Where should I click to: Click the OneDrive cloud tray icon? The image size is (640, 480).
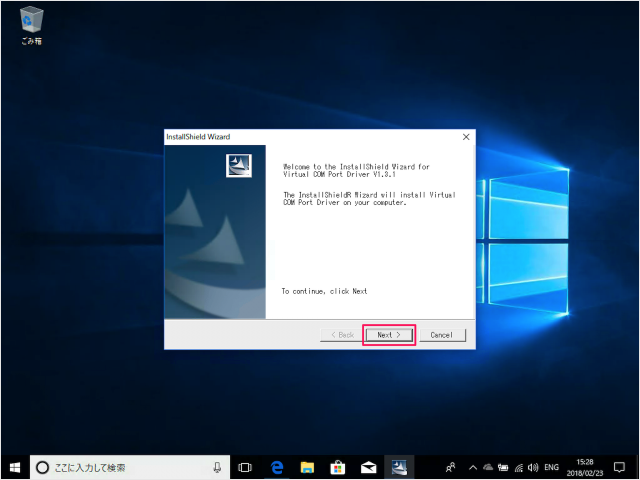[488, 467]
